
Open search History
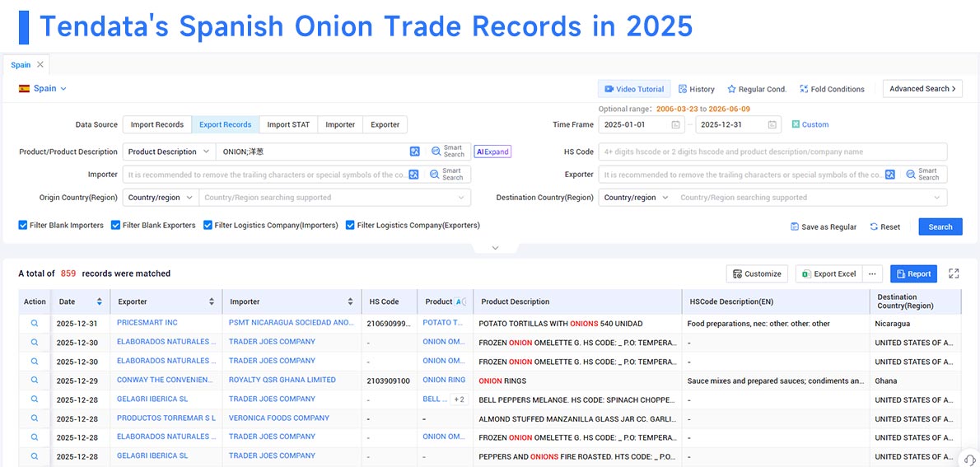[696, 89]
